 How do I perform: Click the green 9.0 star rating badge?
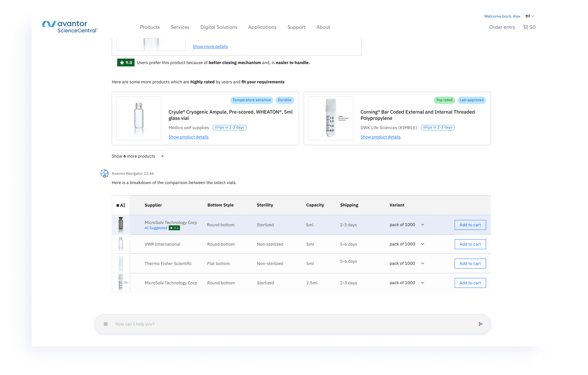(125, 62)
